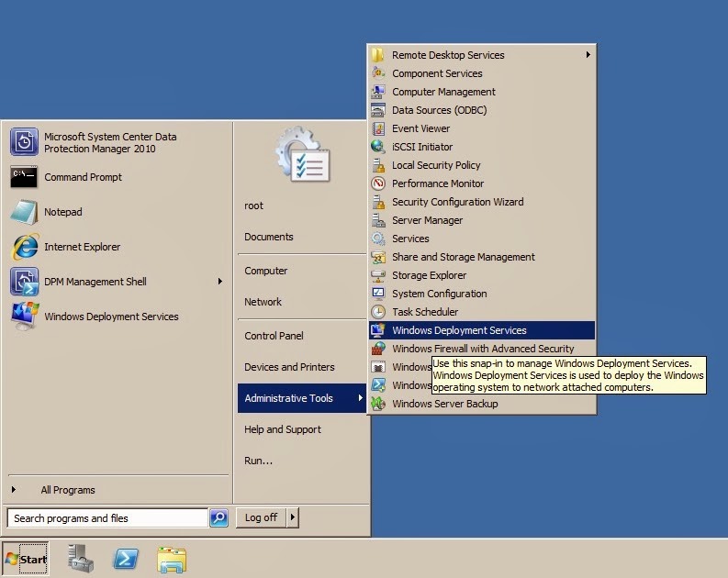Click Share and Storage Management label
Viewport: 728px width, 578px height.
464,257
